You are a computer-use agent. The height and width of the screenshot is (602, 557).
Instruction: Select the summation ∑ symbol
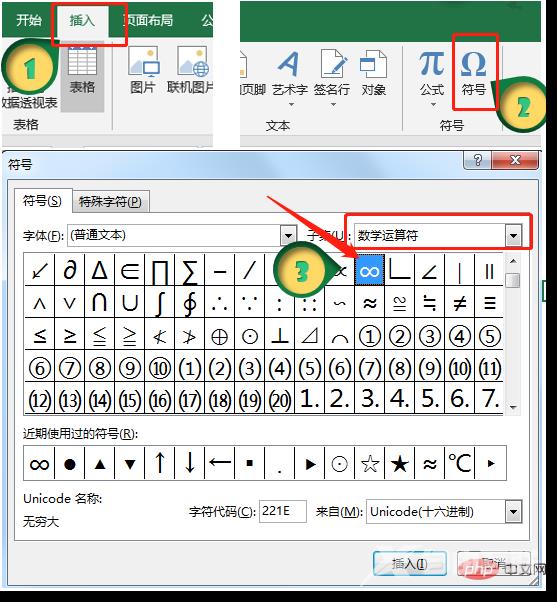pyautogui.click(x=190, y=271)
